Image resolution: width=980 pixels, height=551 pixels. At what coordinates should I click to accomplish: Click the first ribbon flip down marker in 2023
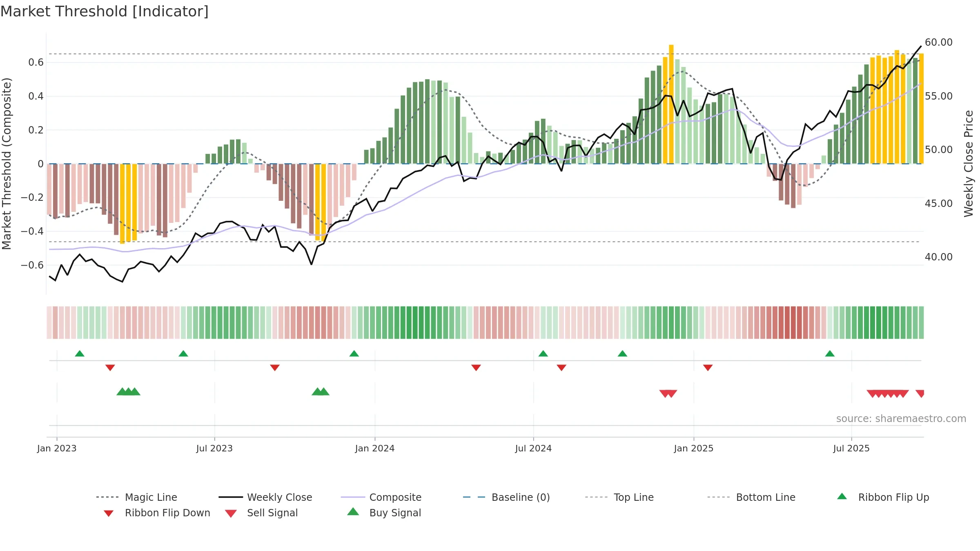pos(110,368)
